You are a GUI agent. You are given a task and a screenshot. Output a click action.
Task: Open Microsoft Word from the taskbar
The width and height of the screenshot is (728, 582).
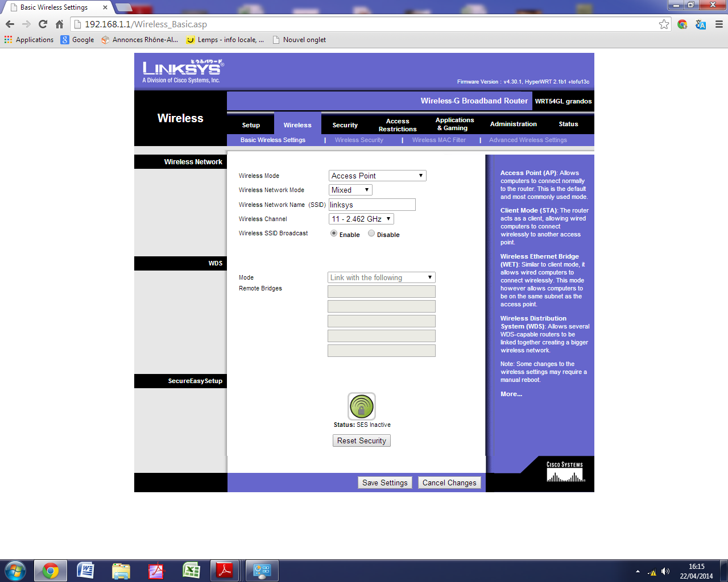85,571
